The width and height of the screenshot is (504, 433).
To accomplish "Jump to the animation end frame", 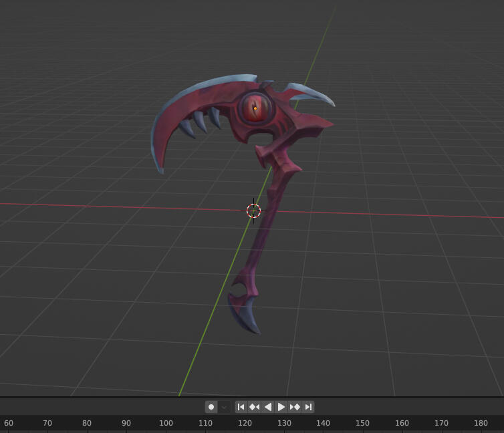I will click(308, 407).
